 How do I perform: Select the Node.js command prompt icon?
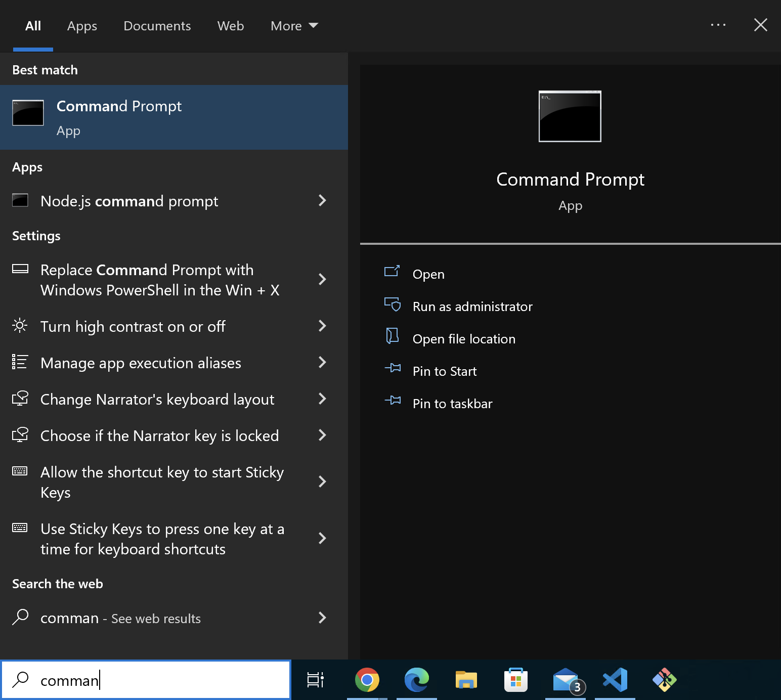20,200
